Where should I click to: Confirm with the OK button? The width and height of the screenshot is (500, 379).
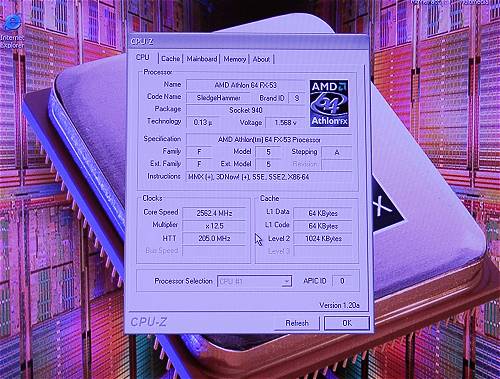(x=347, y=323)
